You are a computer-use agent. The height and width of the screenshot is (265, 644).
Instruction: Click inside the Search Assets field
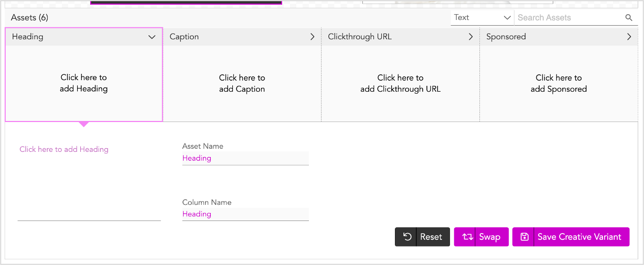click(570, 18)
